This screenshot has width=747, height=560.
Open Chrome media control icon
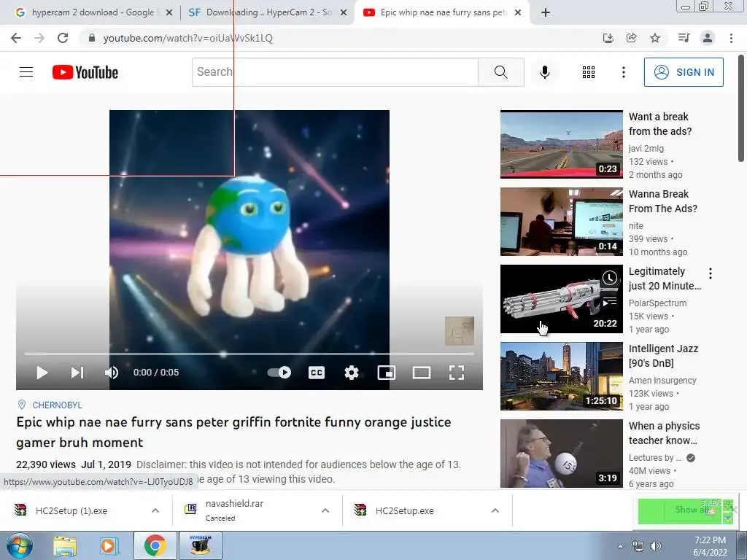684,38
